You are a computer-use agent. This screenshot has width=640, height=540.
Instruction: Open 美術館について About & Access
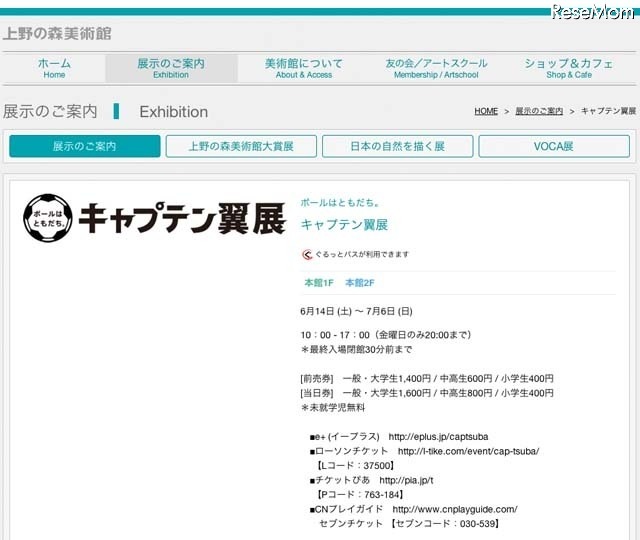304,68
